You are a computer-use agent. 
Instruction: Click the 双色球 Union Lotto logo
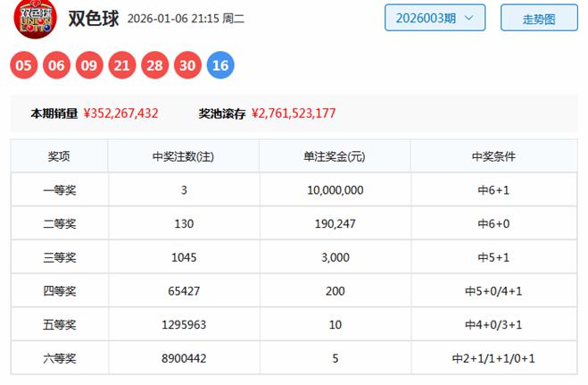(36, 18)
